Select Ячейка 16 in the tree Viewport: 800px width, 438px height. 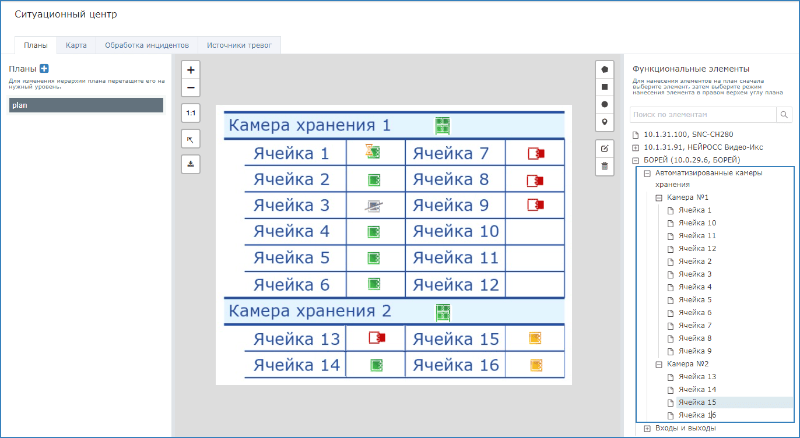697,416
